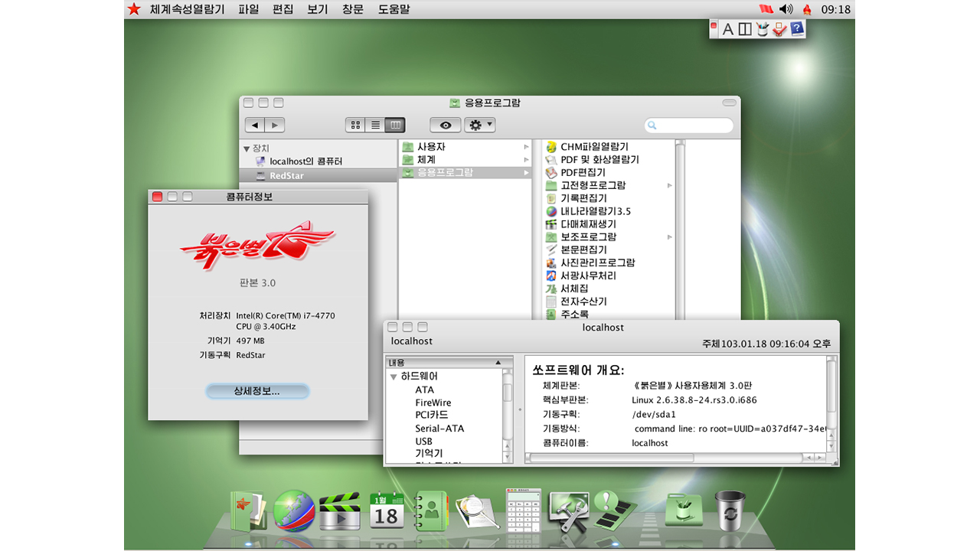Viewport: 980px width, 551px height.
Task: Click the two-column layout icon in floating bar
Action: (x=745, y=29)
